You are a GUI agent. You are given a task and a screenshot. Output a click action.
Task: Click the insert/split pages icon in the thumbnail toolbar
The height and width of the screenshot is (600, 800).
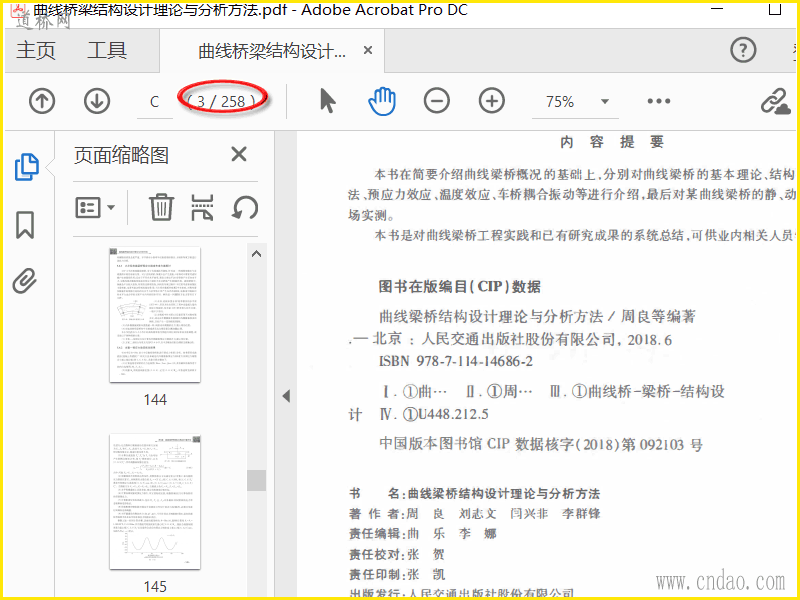(x=203, y=207)
